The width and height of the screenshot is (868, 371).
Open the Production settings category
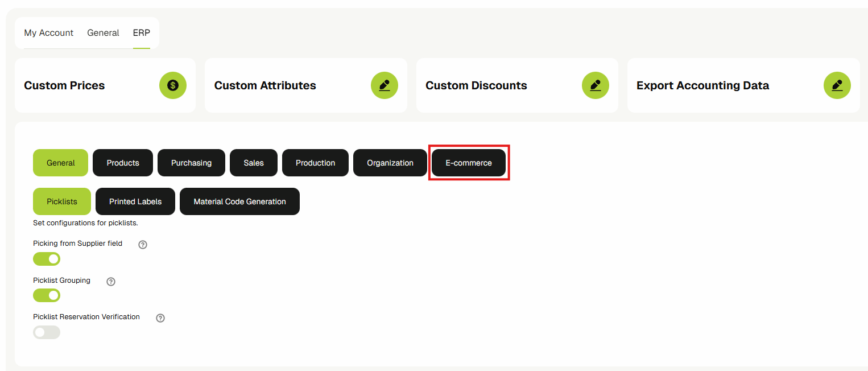315,163
